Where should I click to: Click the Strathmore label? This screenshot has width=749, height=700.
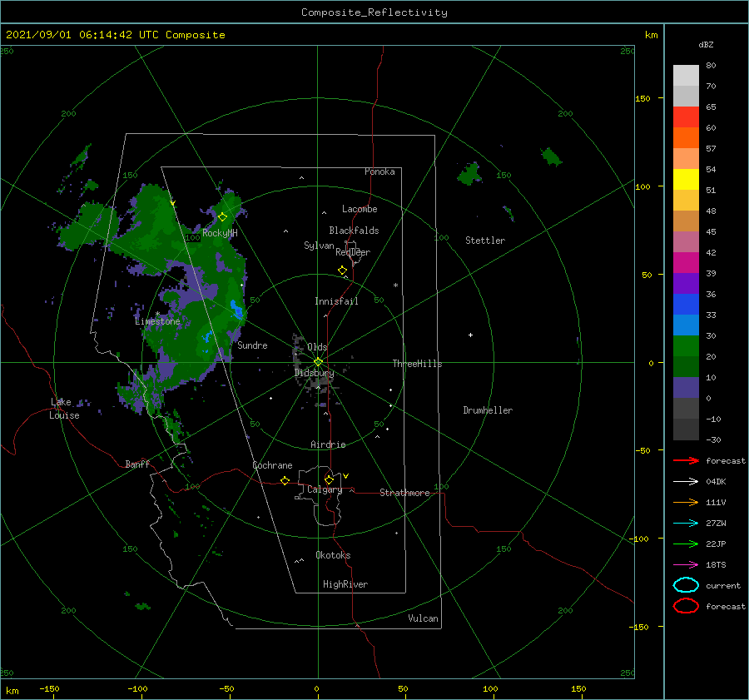pos(404,493)
